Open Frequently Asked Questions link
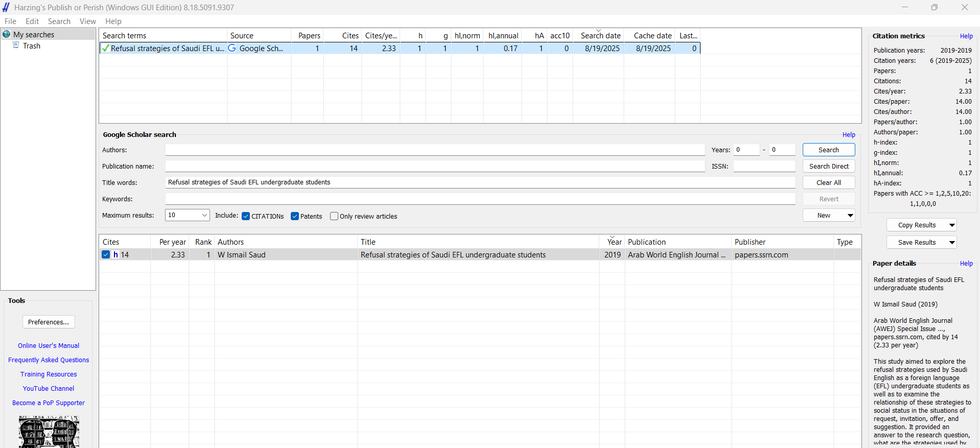This screenshot has height=448, width=980. click(x=49, y=360)
